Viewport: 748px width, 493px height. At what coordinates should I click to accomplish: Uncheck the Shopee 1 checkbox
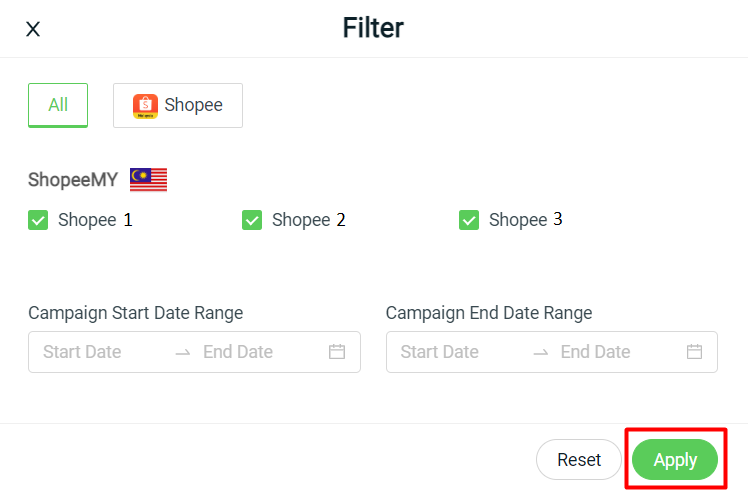click(x=38, y=220)
